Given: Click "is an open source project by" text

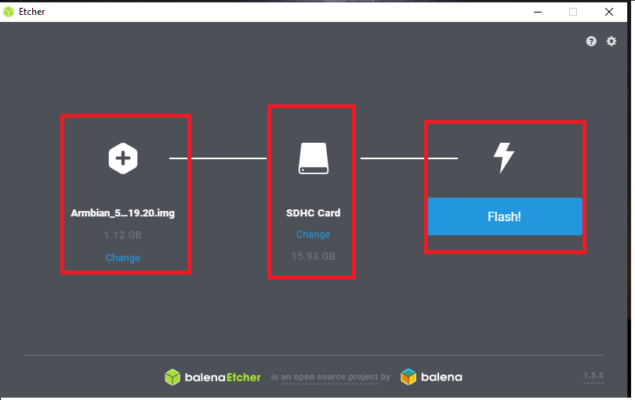Looking at the screenshot, I should (x=330, y=377).
